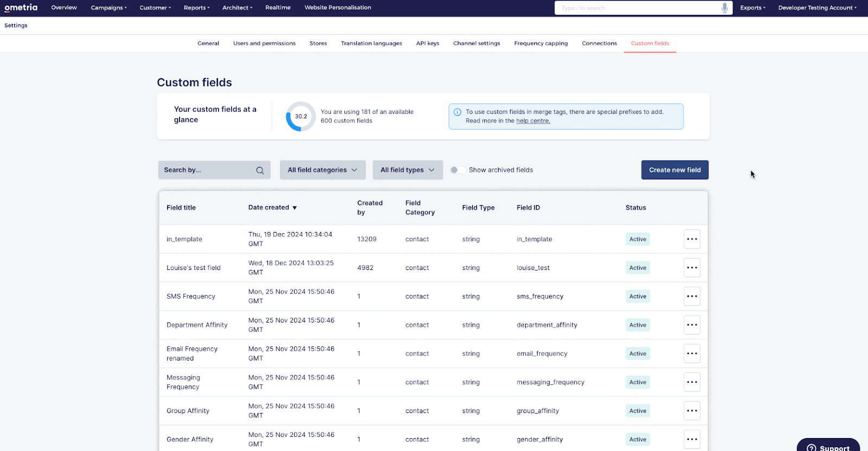Click the Field ID column header

pyautogui.click(x=528, y=208)
